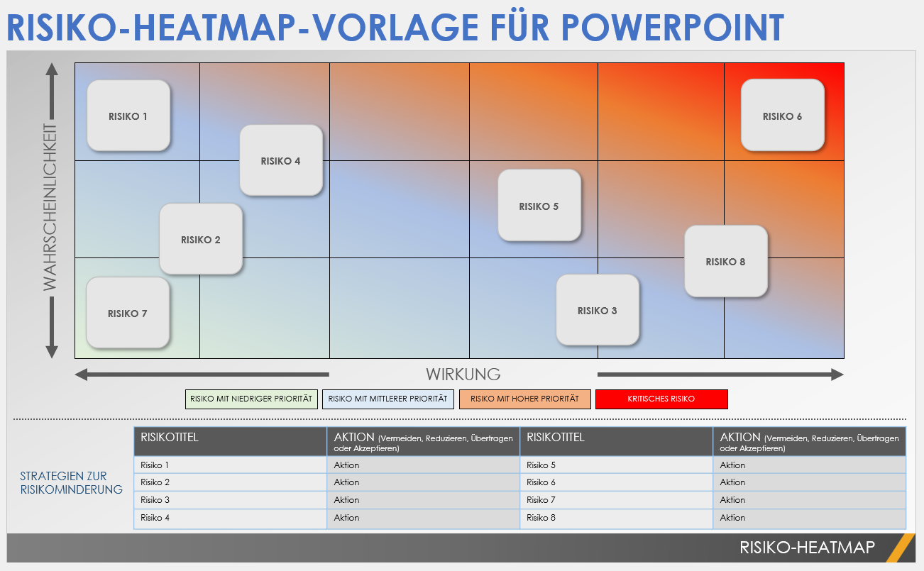
Task: Click the up arrow above WAHRSCHEINLICHKEIT
Action: tap(51, 91)
